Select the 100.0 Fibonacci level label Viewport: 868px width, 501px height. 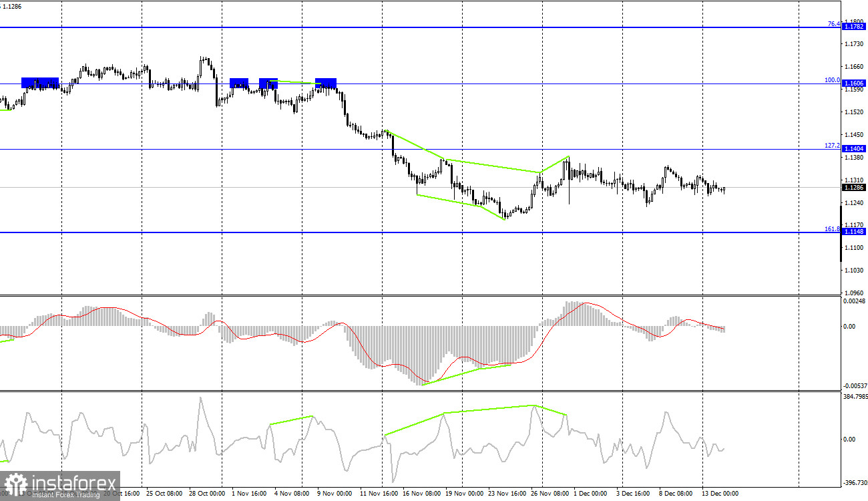tap(833, 80)
